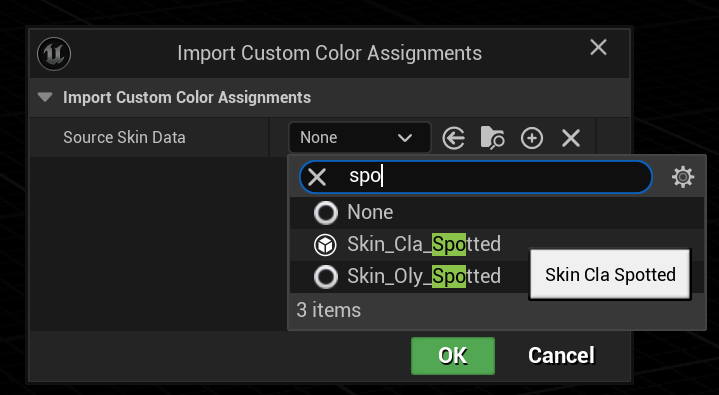The width and height of the screenshot is (719, 395).
Task: Select Skin_Oly_Spotted circle icon
Action: coord(325,277)
